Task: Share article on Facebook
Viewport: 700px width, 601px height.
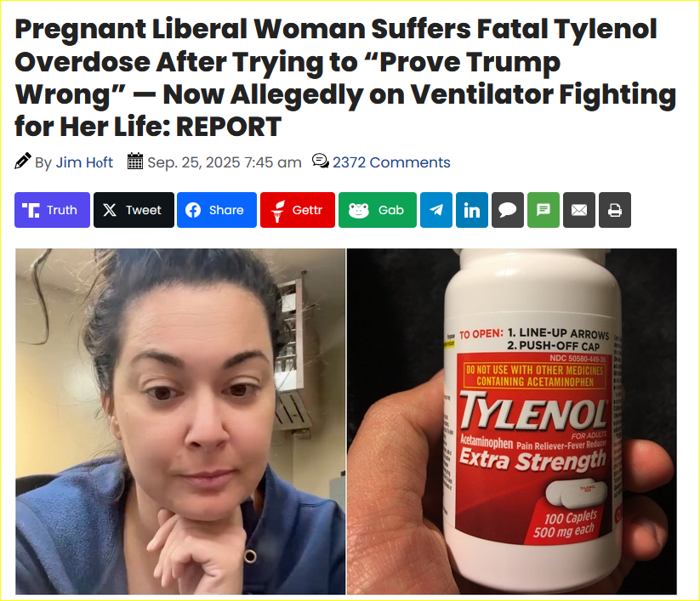Action: (217, 210)
